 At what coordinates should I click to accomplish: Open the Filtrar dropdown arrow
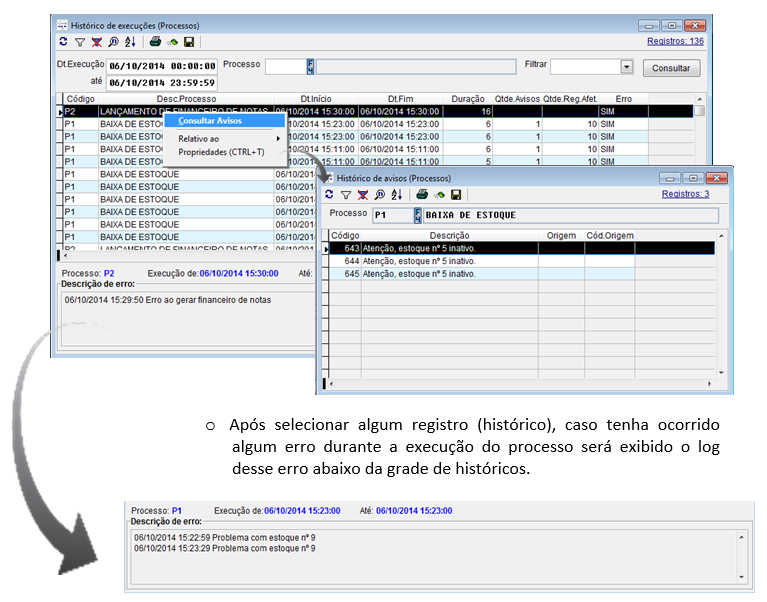627,66
